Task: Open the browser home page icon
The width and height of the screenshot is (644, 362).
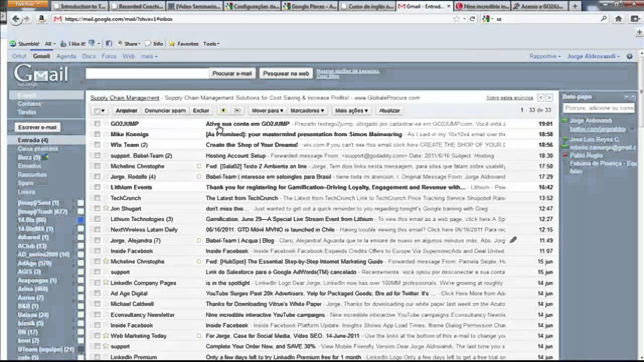Action: click(618, 19)
